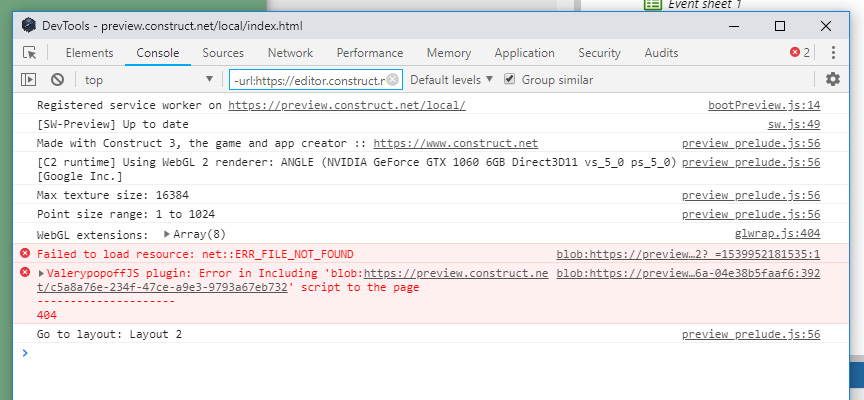This screenshot has height=400, width=864.
Task: Open blob link ending 04e38b5faaf6:392
Action: (688, 273)
